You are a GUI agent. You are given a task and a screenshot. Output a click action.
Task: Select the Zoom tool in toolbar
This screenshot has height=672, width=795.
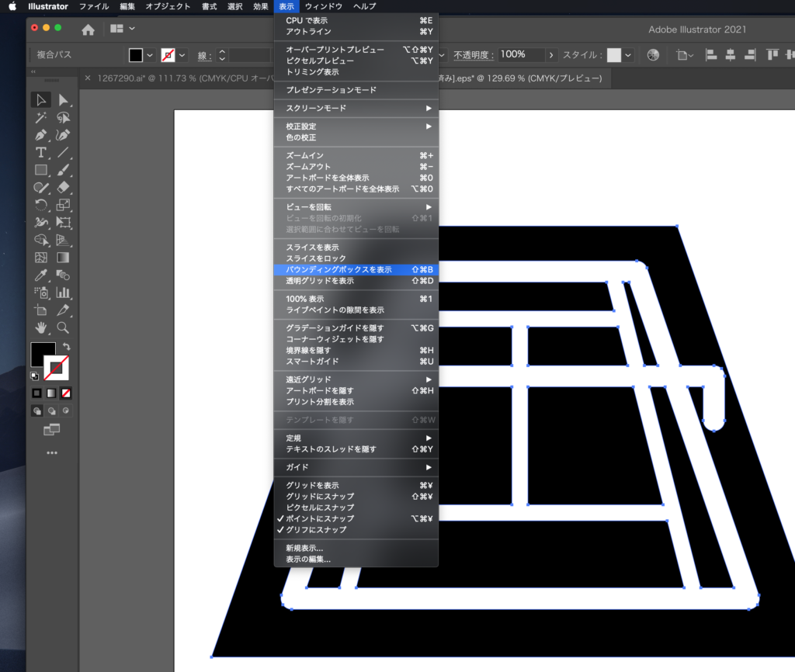click(64, 327)
